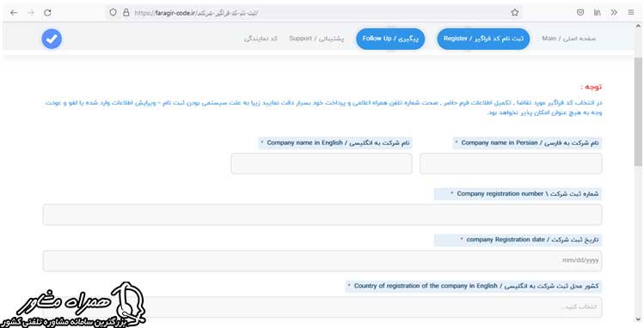Open the Pocket save icon
This screenshot has width=644, height=328.
click(580, 13)
